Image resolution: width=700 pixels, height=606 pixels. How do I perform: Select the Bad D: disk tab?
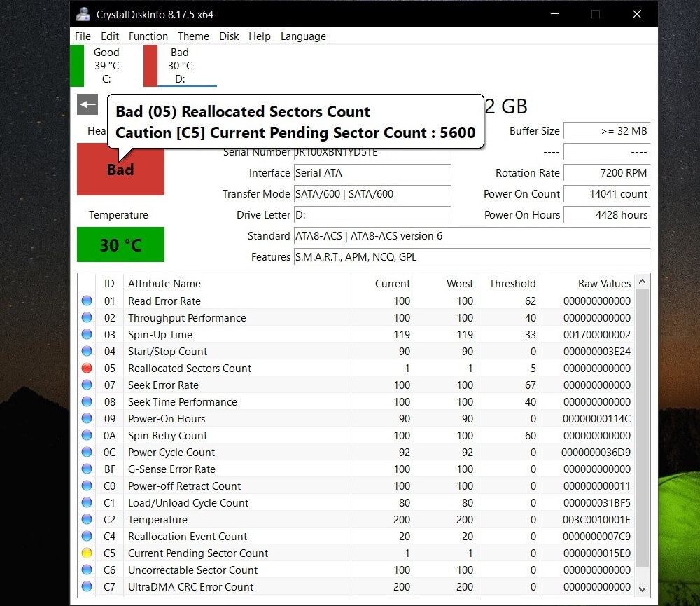coord(179,65)
